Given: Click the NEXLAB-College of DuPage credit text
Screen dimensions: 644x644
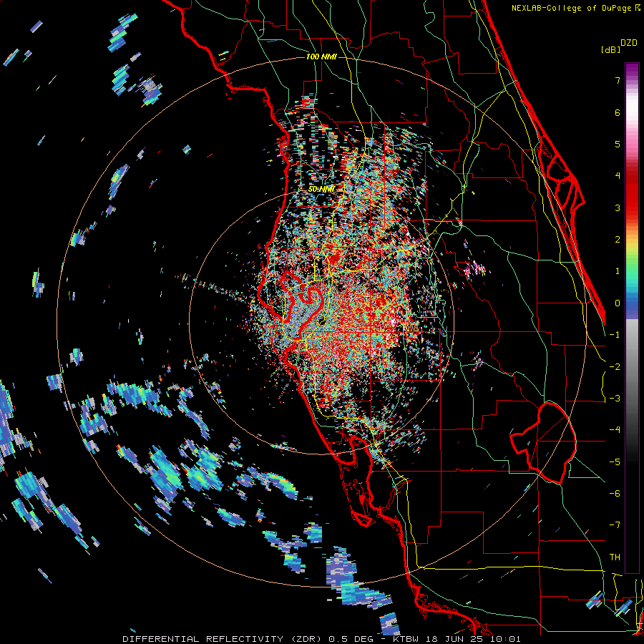Looking at the screenshot, I should point(572,8).
